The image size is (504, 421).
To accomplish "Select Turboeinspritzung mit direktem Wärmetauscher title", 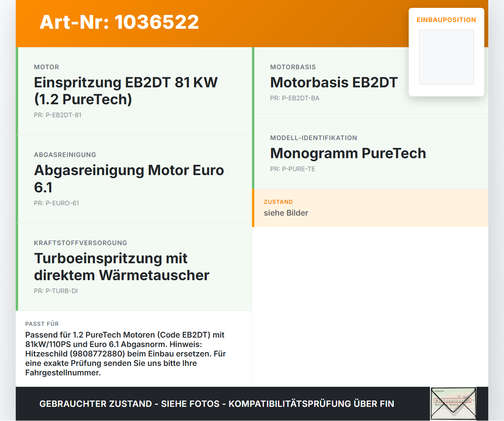I will click(x=122, y=267).
